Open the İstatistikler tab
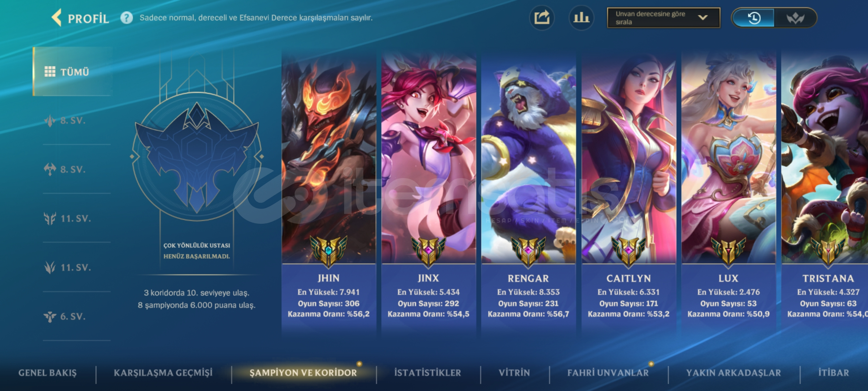 tap(427, 373)
